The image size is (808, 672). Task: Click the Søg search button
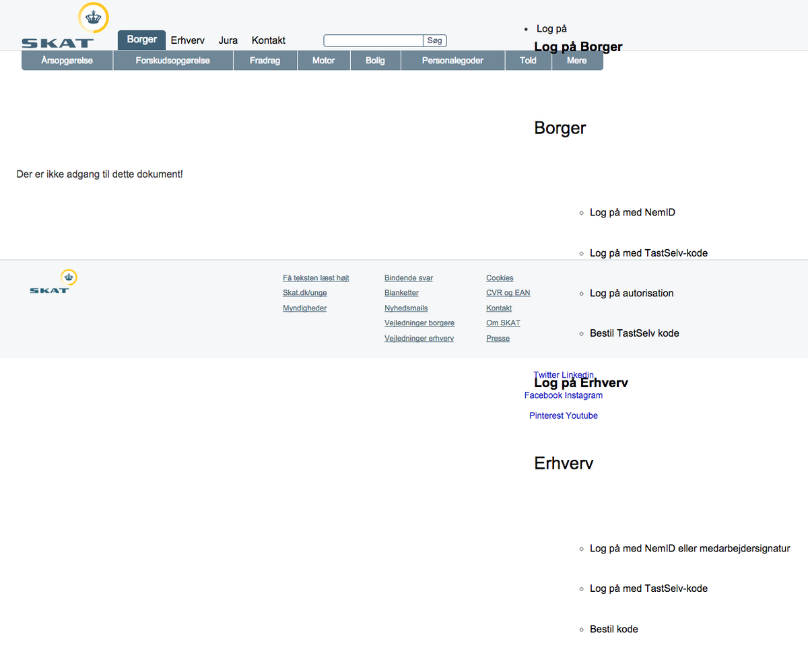[435, 41]
